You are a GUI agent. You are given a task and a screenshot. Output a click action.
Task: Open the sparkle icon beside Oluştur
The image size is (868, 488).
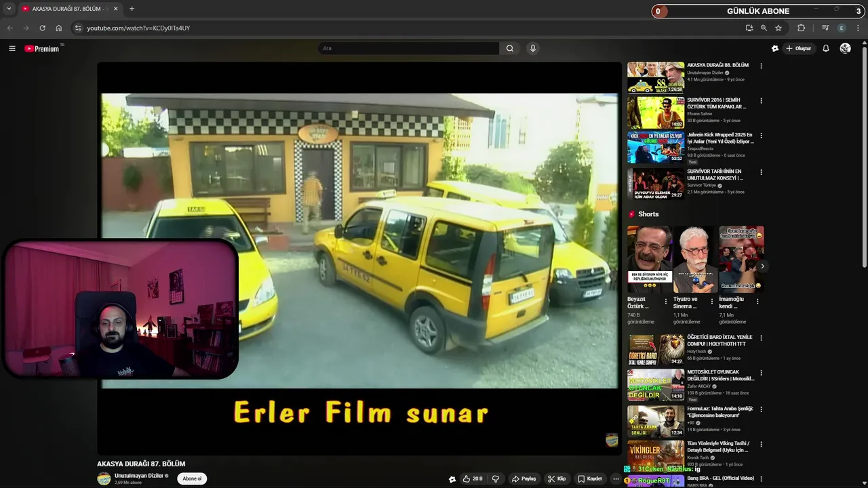(775, 48)
